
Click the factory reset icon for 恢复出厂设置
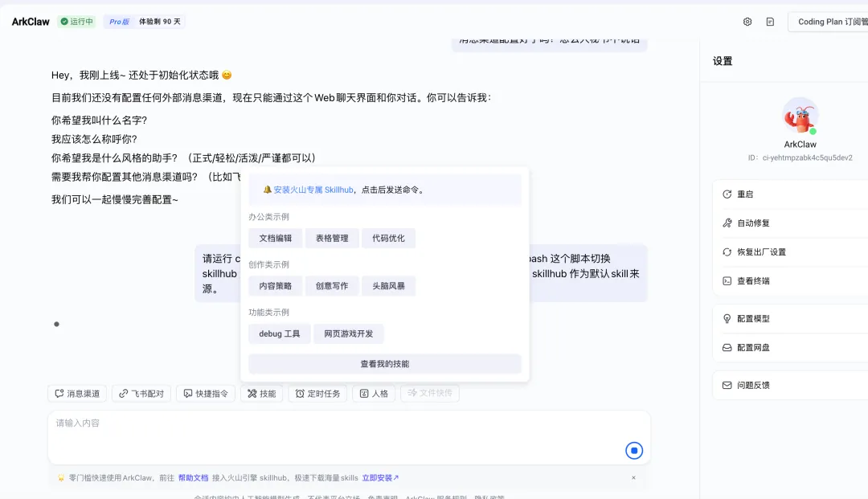point(727,252)
